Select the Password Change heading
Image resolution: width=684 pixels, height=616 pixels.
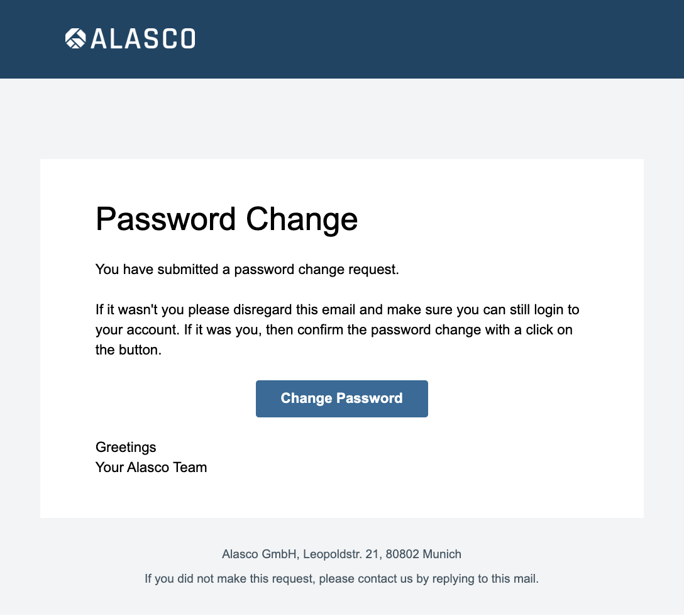pyautogui.click(x=226, y=219)
